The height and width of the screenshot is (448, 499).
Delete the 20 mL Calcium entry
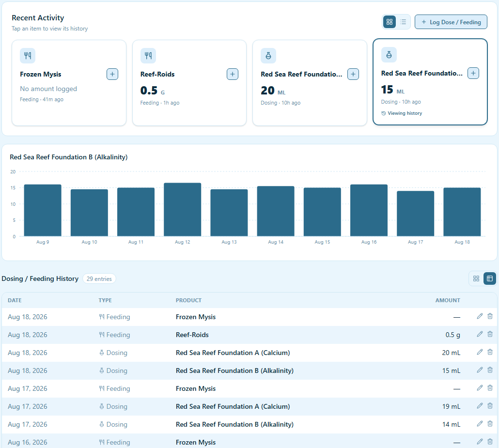point(490,352)
